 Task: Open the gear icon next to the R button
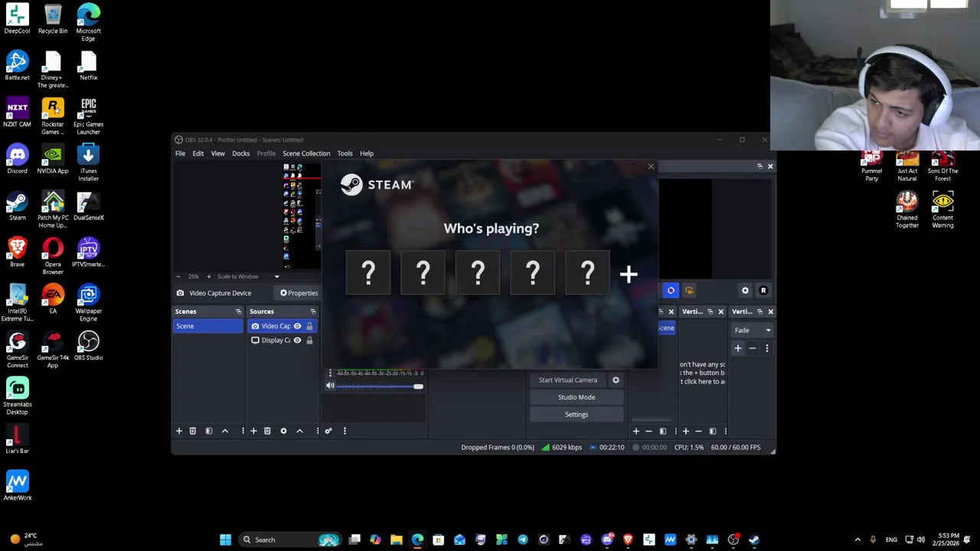tap(745, 291)
